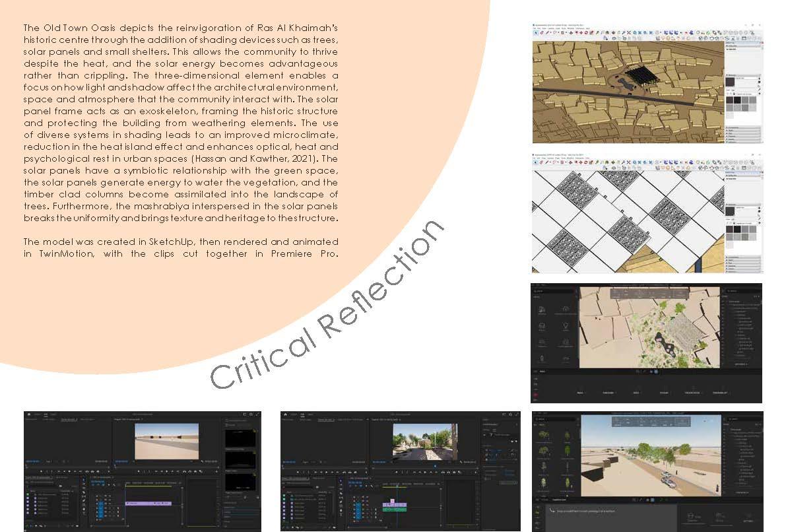This screenshot has width=786, height=532.
Task: Open the Materials library category in top-down Twinmotion window
Action: click(x=542, y=311)
